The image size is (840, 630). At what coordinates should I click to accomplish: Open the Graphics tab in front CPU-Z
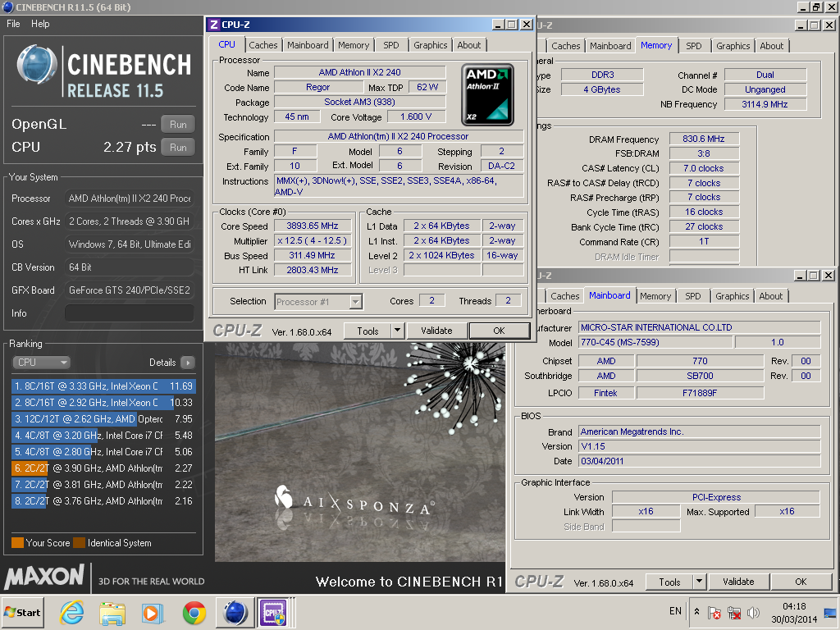tap(430, 45)
